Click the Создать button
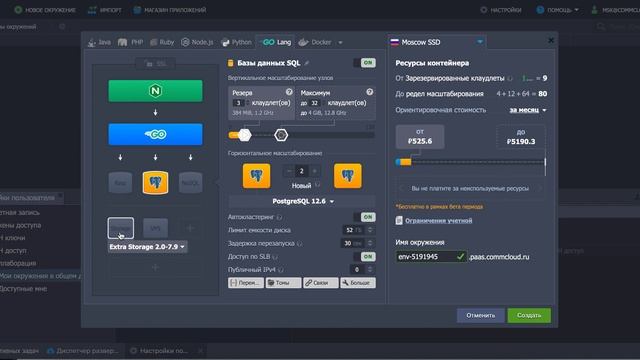Viewport: 640px width, 360px height. pos(529,315)
